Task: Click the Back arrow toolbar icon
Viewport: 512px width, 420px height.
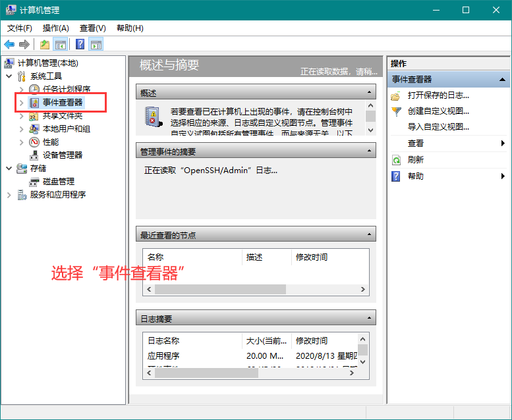Action: click(x=9, y=44)
